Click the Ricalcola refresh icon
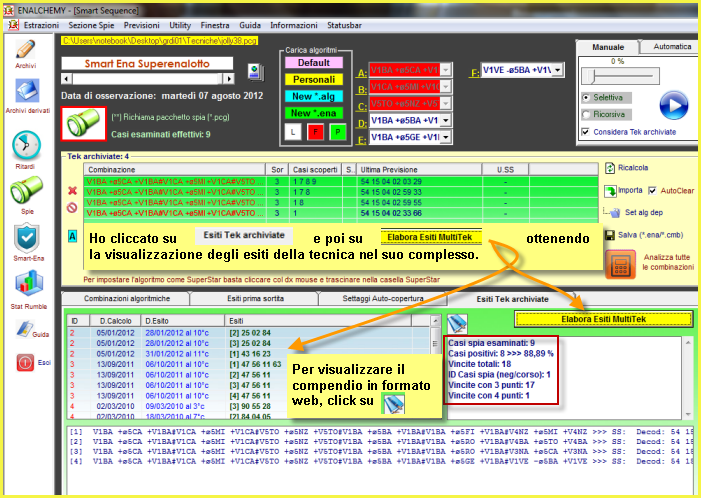The width and height of the screenshot is (701, 498). click(x=610, y=168)
